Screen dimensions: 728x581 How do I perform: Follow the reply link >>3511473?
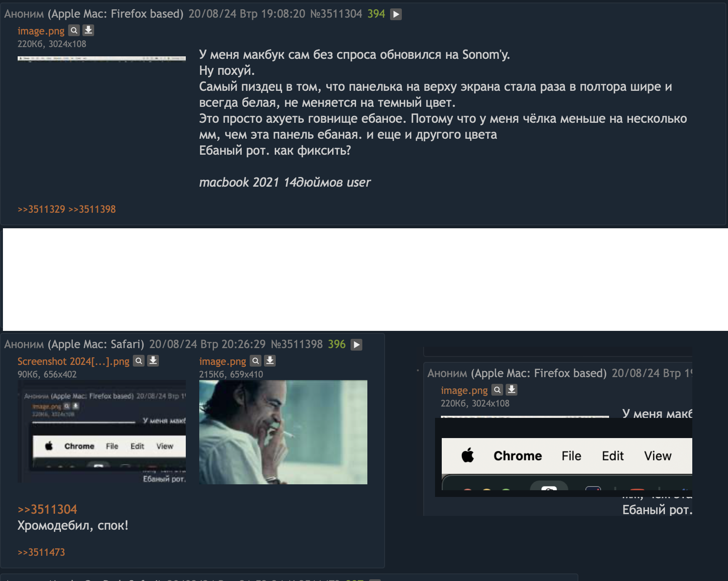41,552
